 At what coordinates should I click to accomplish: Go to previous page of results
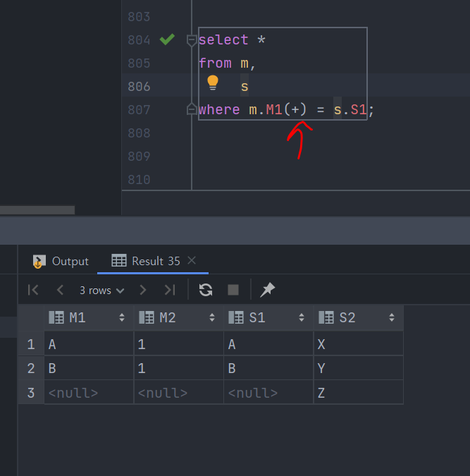60,290
